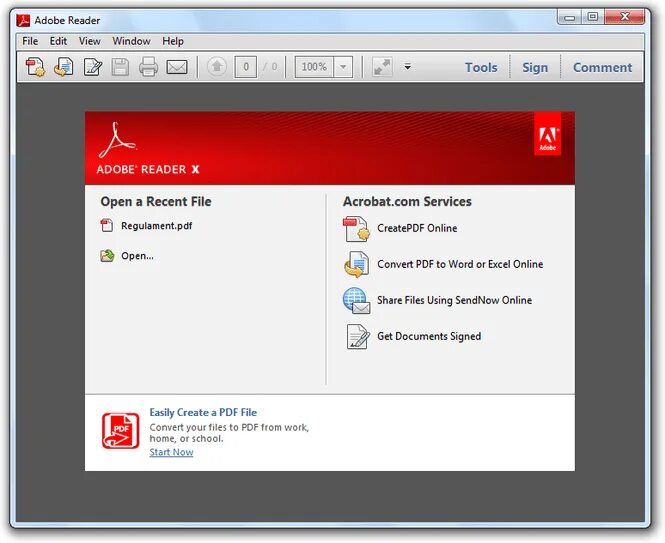Viewport: 665px width, 543px height.
Task: Click the Open... link text
Action: pyautogui.click(x=137, y=256)
